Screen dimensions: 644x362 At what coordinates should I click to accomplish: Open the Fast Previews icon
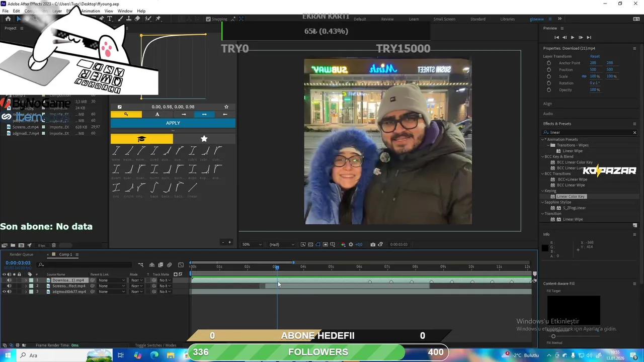click(x=303, y=244)
